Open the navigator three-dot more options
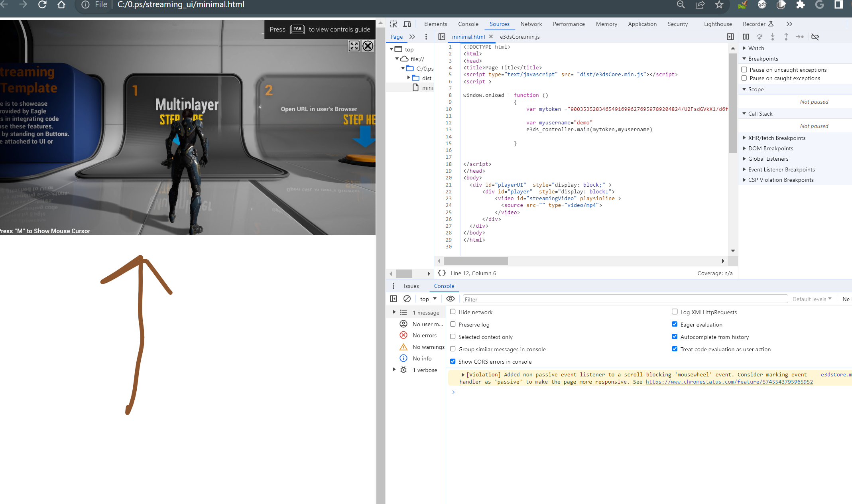 pos(426,37)
